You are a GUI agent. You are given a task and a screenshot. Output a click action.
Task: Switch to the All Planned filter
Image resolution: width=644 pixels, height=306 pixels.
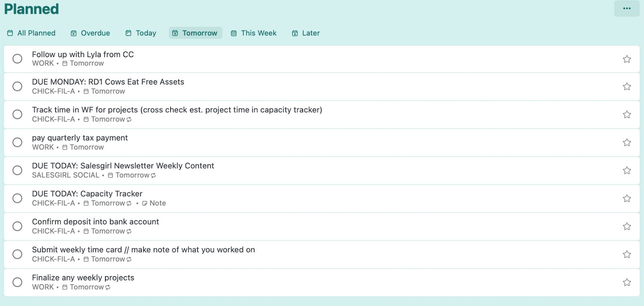coord(31,33)
